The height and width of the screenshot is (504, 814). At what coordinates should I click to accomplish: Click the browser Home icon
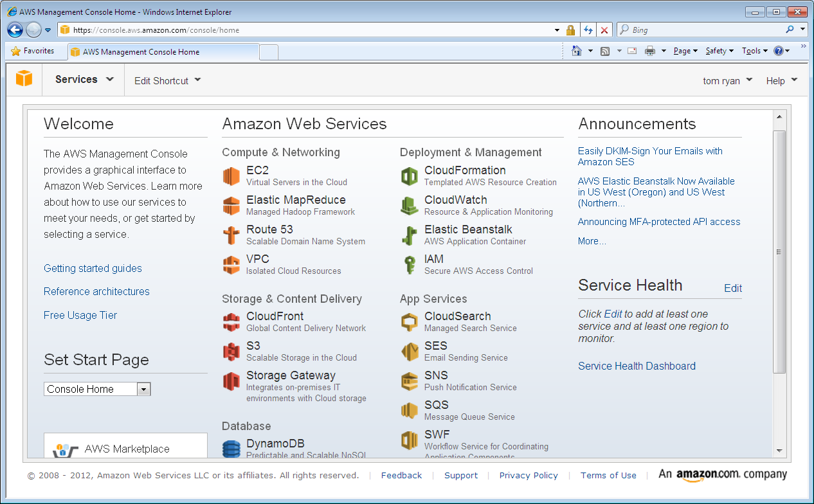tap(577, 51)
